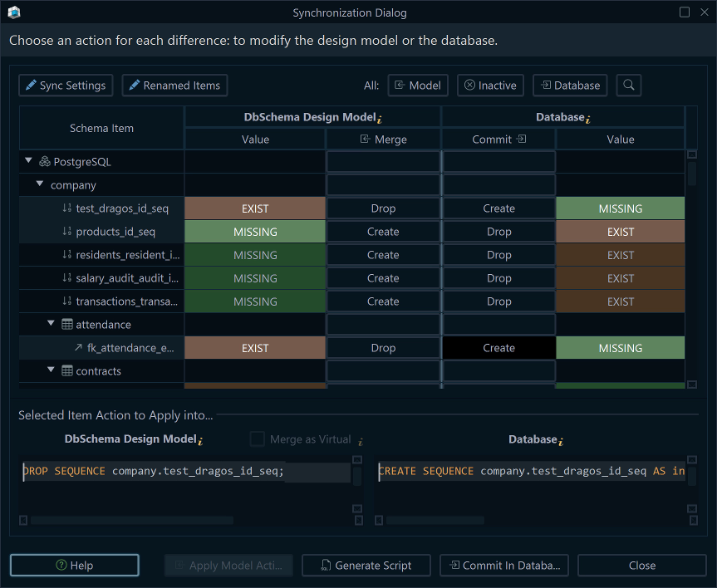Screen dimensions: 717x588
Task: Click the application icon in the title bar
Action: click(x=13, y=12)
